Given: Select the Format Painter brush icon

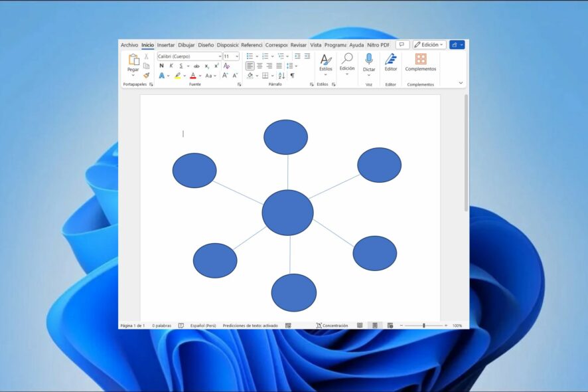Looking at the screenshot, I should 146,76.
